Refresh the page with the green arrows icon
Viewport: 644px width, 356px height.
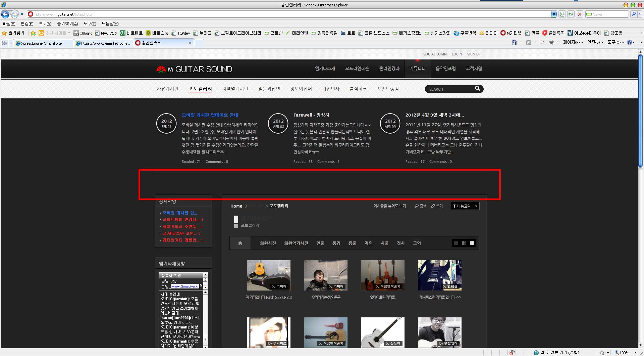click(x=571, y=14)
